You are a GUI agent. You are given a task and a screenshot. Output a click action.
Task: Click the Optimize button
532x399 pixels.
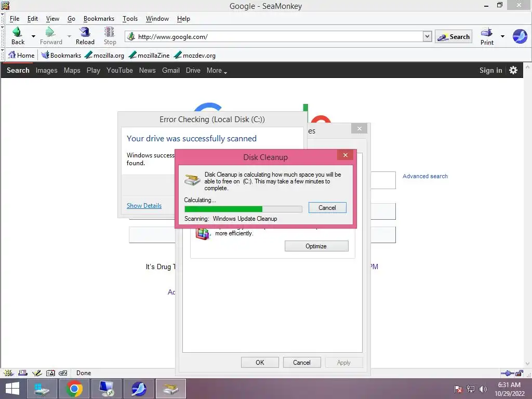316,246
